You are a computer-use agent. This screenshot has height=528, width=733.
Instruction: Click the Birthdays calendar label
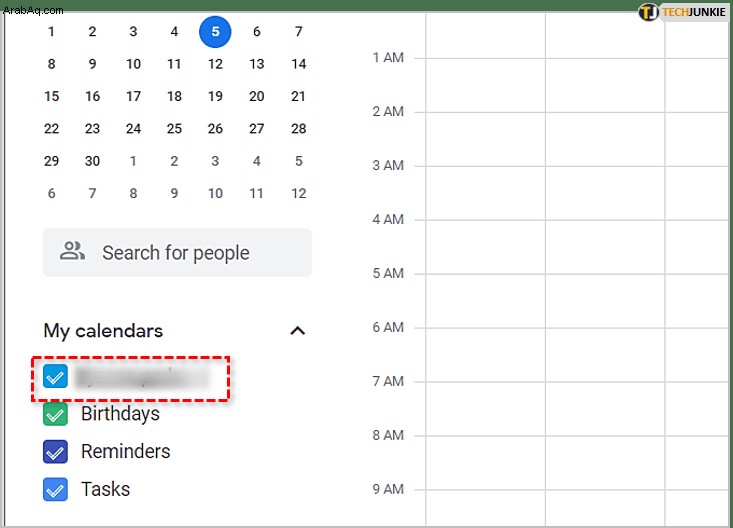click(120, 414)
